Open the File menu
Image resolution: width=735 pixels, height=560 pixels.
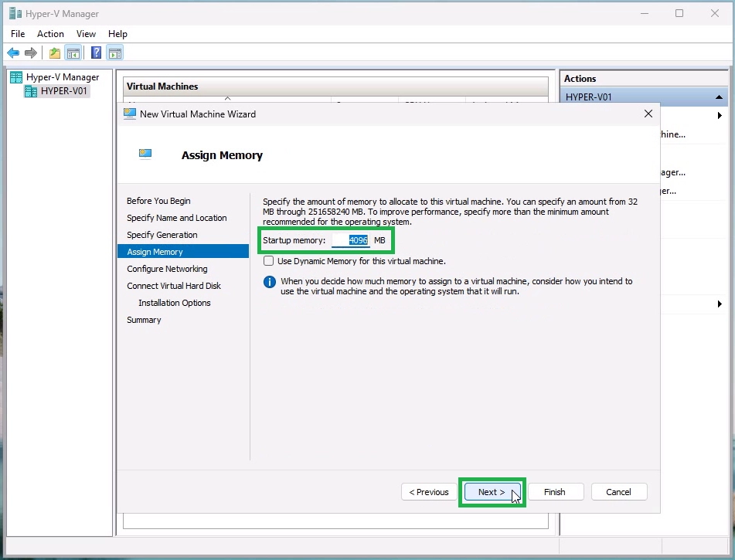click(x=18, y=34)
